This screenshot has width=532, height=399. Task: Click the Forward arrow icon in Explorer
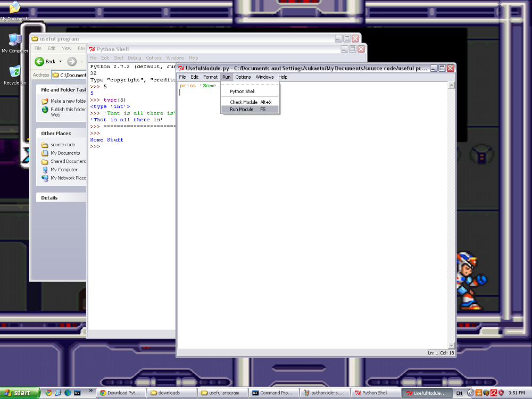(72, 62)
